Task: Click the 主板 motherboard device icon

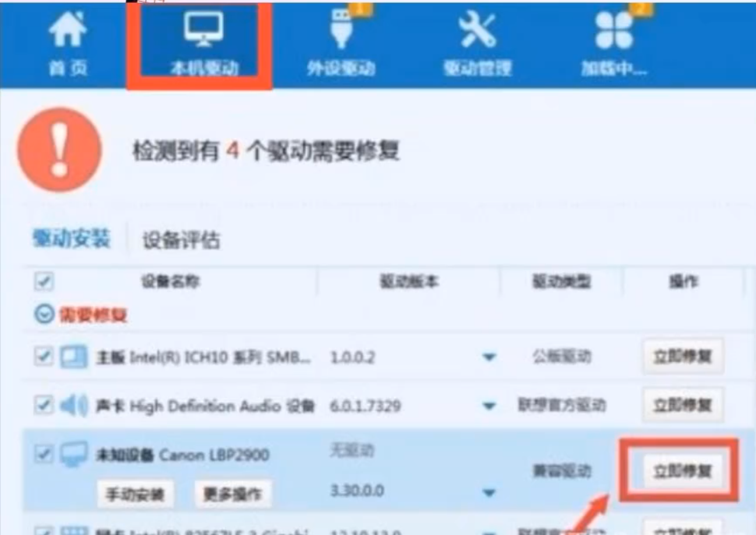Action: tap(74, 356)
